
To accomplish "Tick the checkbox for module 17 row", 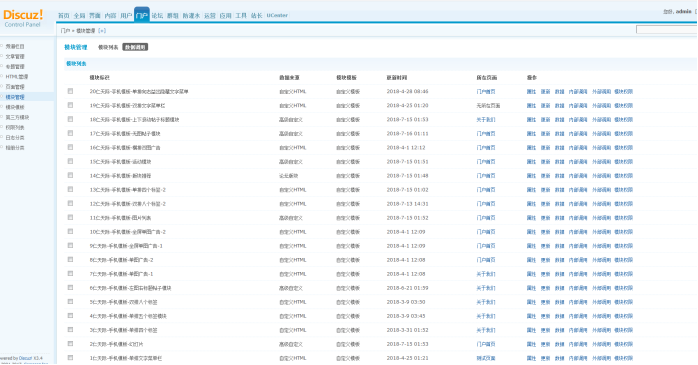I will [x=70, y=133].
